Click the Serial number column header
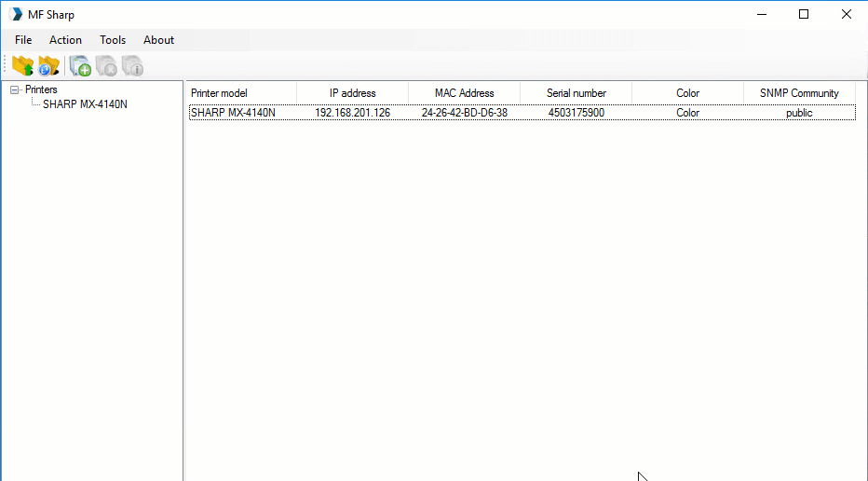Image resolution: width=868 pixels, height=481 pixels. pyautogui.click(x=576, y=93)
